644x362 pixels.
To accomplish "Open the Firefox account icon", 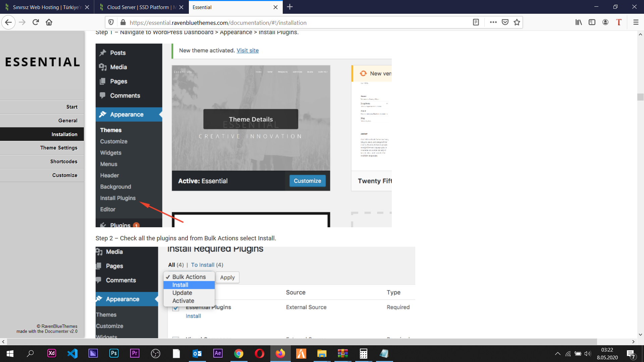I will (605, 22).
